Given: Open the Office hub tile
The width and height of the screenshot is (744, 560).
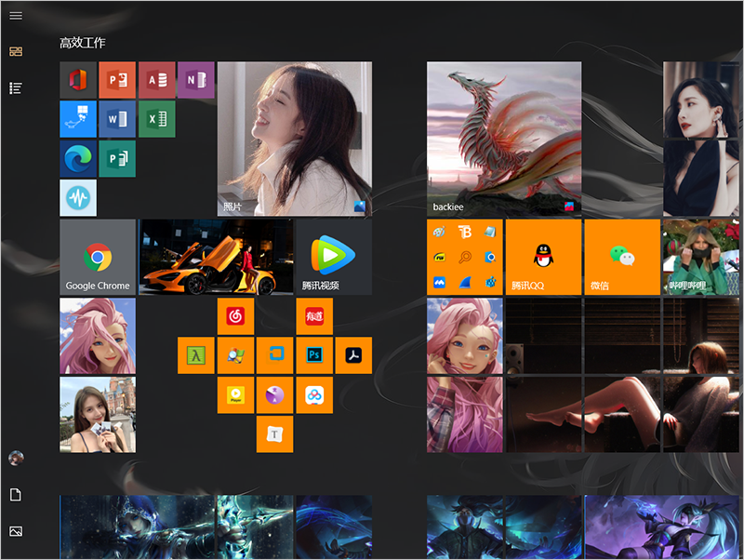Looking at the screenshot, I should coord(78,80).
